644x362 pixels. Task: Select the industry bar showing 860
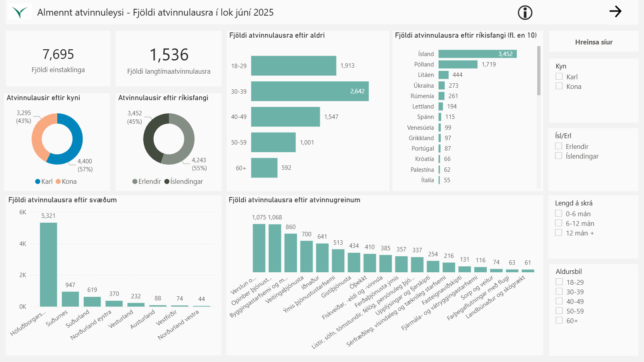coord(291,253)
